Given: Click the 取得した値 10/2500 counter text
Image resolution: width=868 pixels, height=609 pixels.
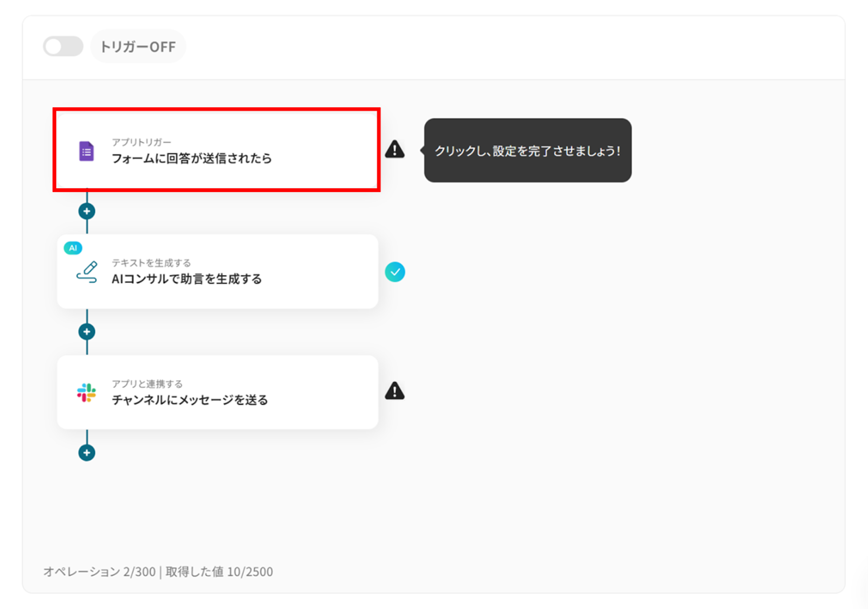Looking at the screenshot, I should (219, 572).
